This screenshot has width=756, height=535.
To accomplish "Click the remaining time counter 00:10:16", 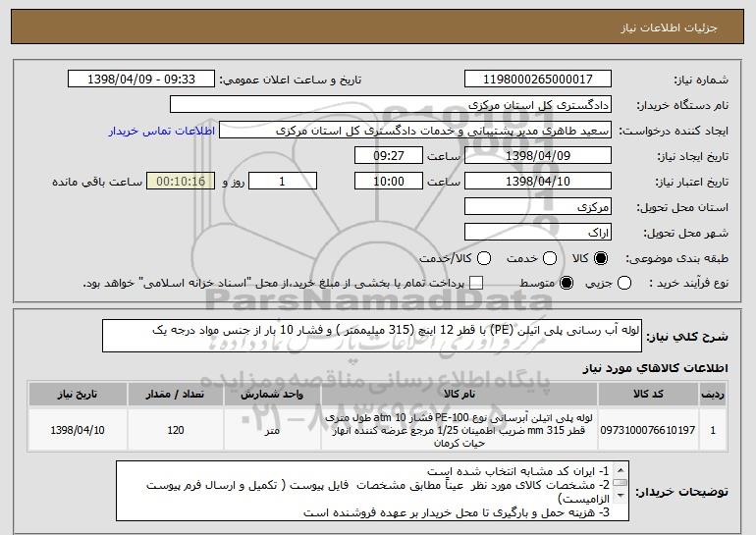I will tap(181, 182).
